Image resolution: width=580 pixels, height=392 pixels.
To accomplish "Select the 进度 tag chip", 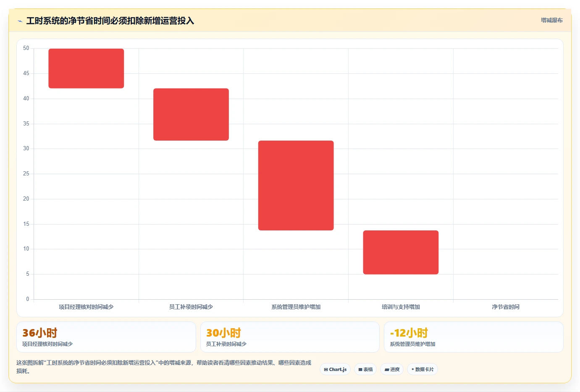I will (392, 369).
